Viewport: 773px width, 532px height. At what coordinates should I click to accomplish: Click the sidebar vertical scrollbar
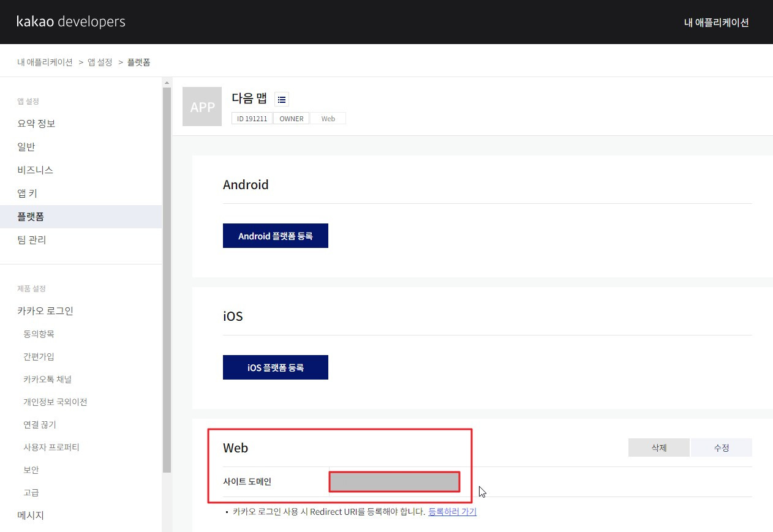tap(167, 280)
